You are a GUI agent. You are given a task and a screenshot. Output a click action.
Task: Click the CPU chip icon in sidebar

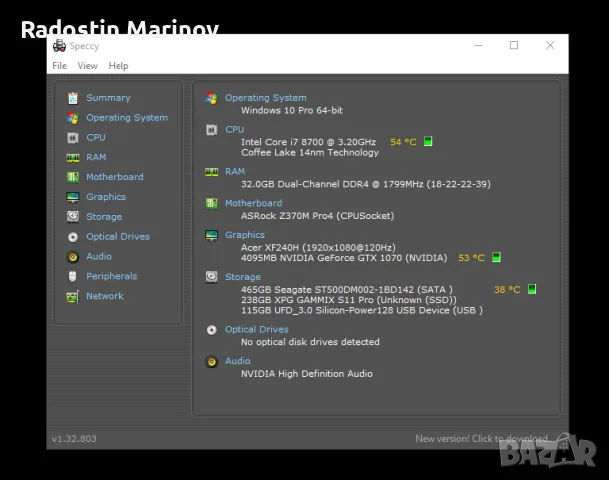click(x=73, y=138)
